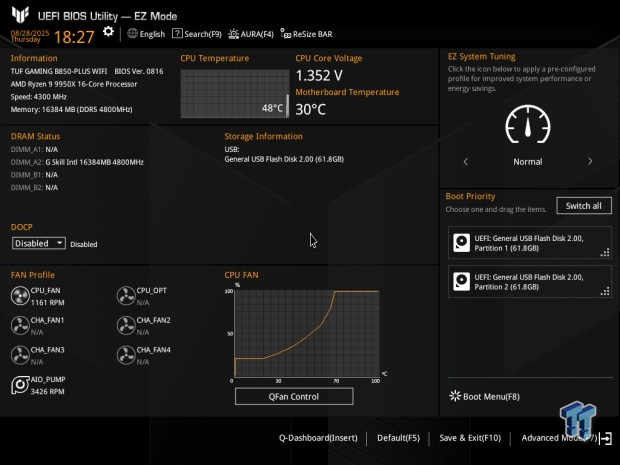Click the globe icon for English language

(132, 34)
